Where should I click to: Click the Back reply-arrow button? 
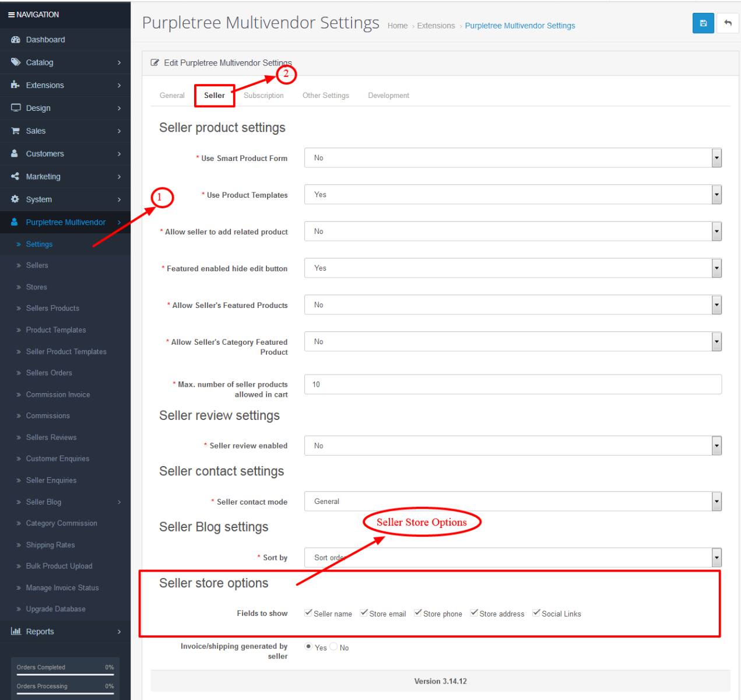728,23
